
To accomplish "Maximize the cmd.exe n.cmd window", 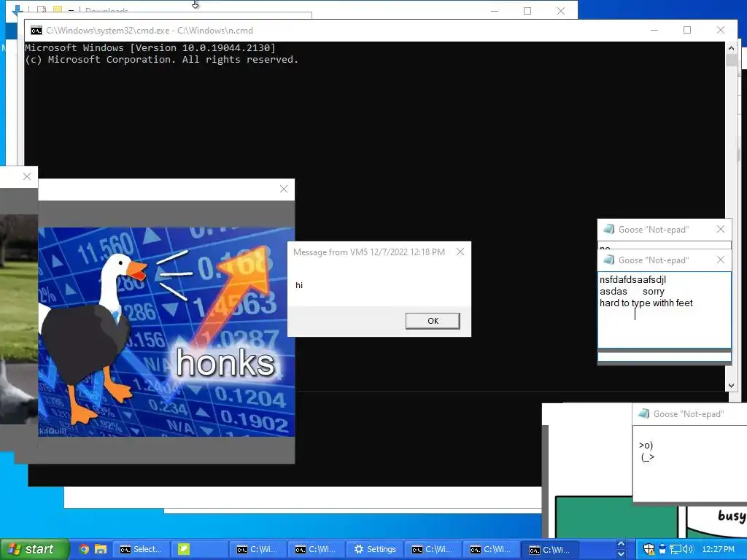I will (687, 30).
